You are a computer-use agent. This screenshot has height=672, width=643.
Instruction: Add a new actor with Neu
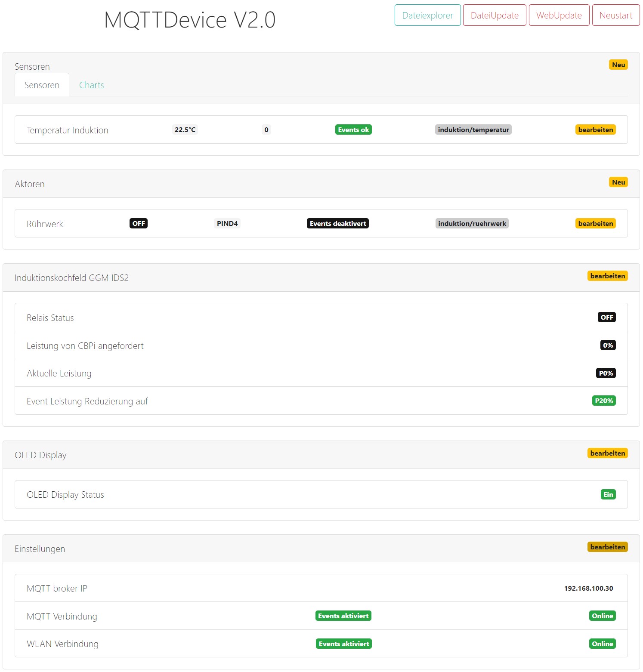[x=618, y=182]
